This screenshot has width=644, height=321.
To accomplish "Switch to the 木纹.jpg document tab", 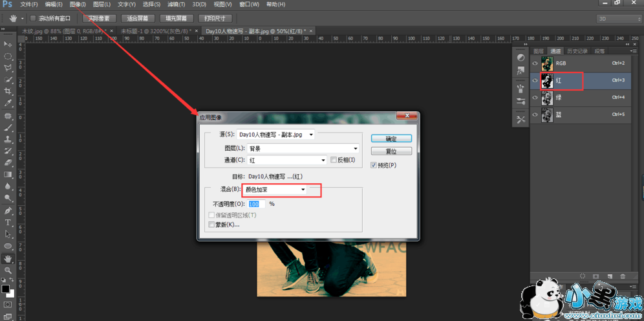I will [65, 31].
